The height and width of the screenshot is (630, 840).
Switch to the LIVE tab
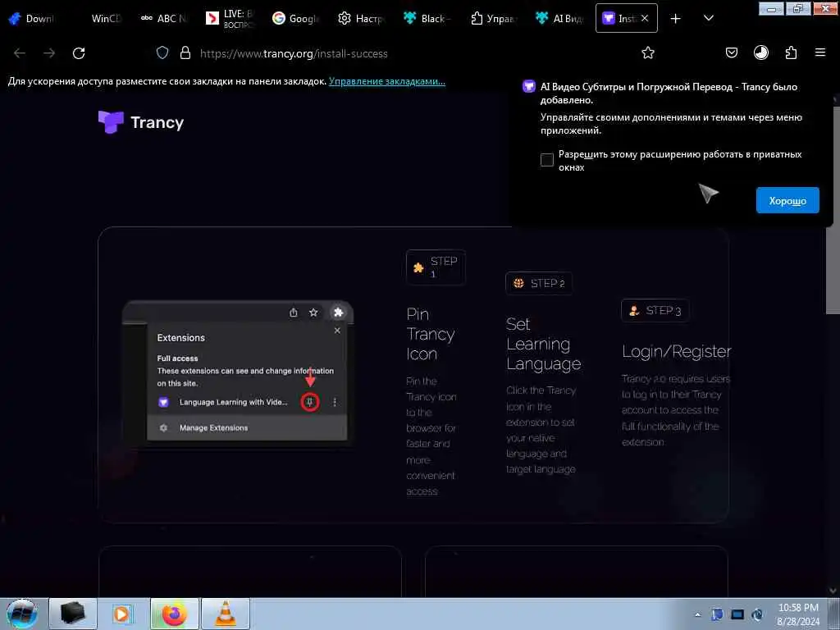[x=230, y=19]
